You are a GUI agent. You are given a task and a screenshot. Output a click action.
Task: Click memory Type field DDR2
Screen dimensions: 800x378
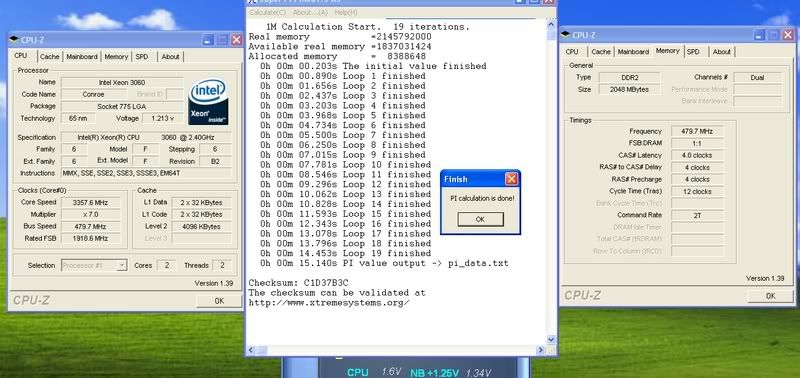pyautogui.click(x=630, y=78)
